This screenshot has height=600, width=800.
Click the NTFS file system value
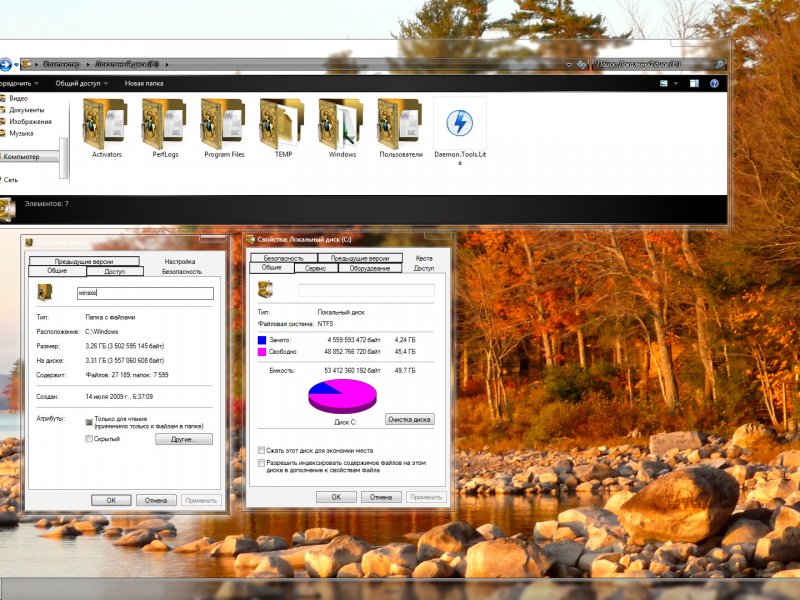point(325,324)
